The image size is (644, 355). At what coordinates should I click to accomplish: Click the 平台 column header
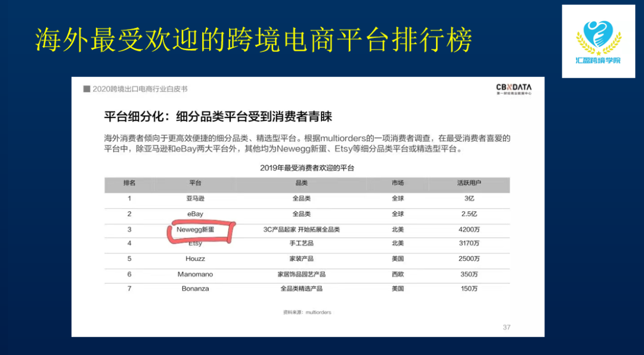coord(196,183)
